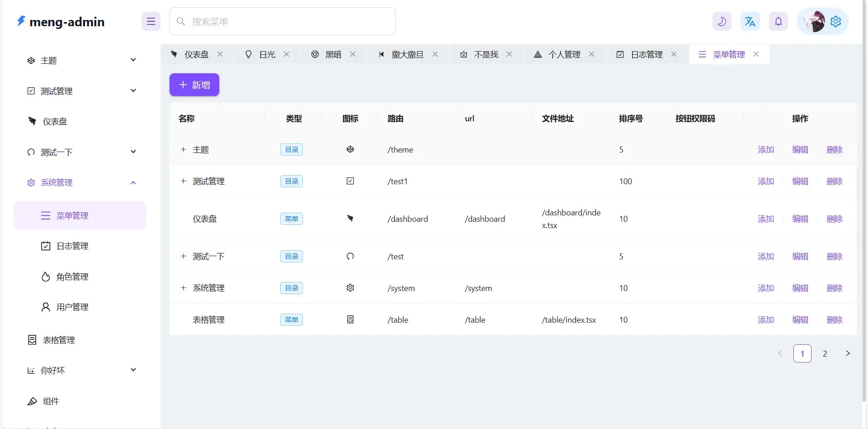Screen dimensions: 868x429
Task: Expand the 系统管理 table row
Action: click(183, 288)
